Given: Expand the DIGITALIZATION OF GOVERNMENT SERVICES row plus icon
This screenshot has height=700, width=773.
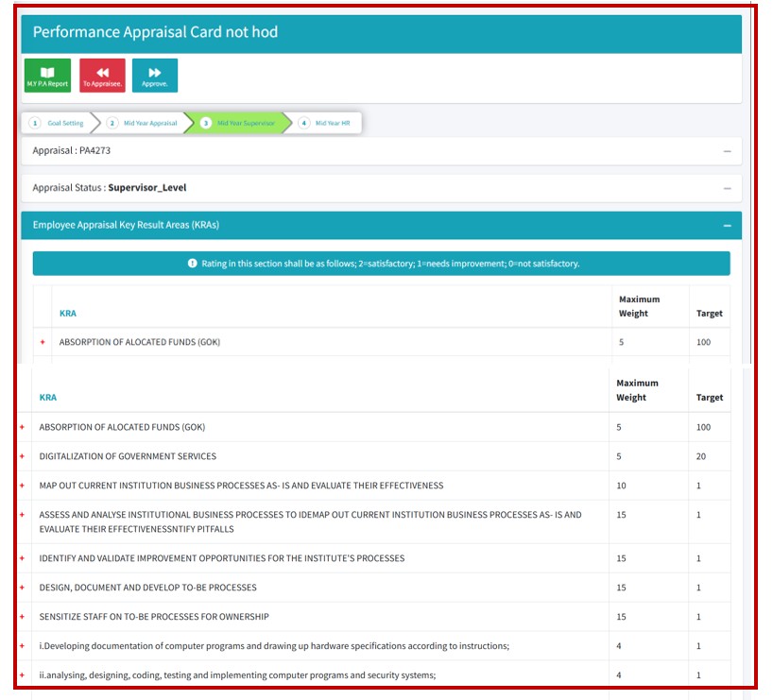Looking at the screenshot, I should pyautogui.click(x=23, y=456).
